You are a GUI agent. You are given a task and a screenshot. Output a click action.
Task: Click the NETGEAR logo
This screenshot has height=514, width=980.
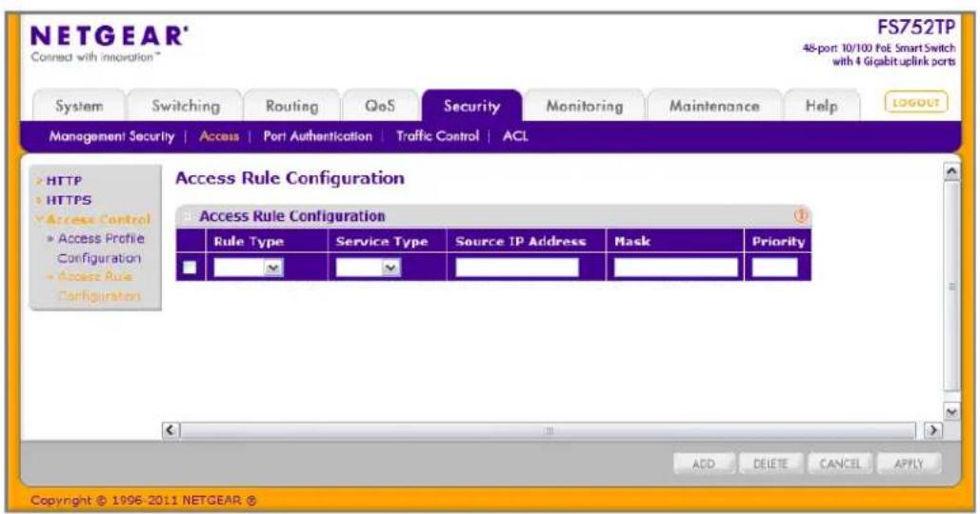point(108,36)
